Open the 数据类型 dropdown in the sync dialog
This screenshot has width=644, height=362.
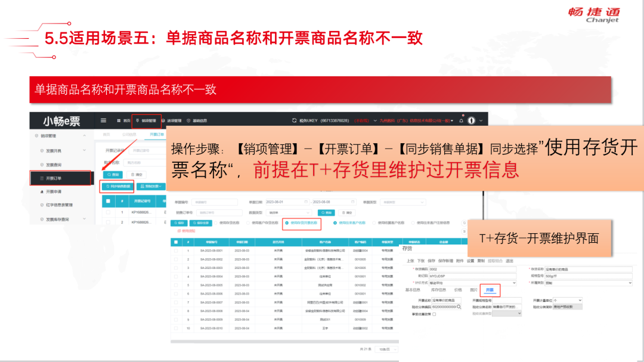click(x=289, y=212)
